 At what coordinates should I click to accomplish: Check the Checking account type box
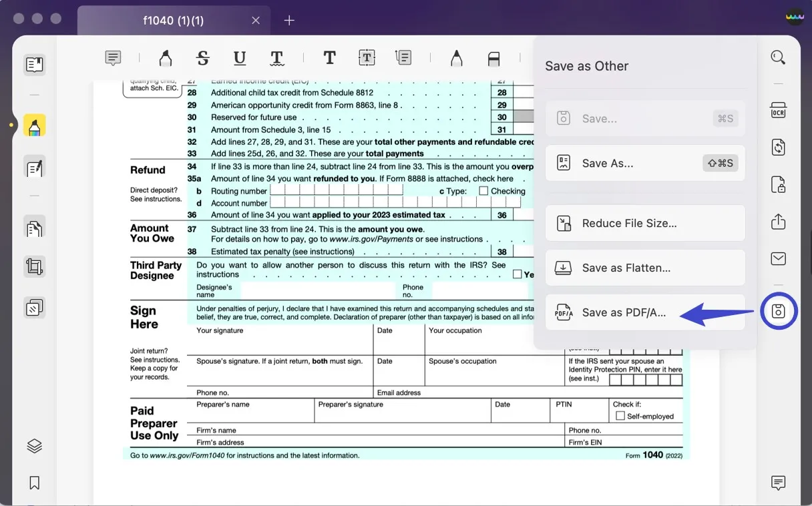pyautogui.click(x=483, y=191)
